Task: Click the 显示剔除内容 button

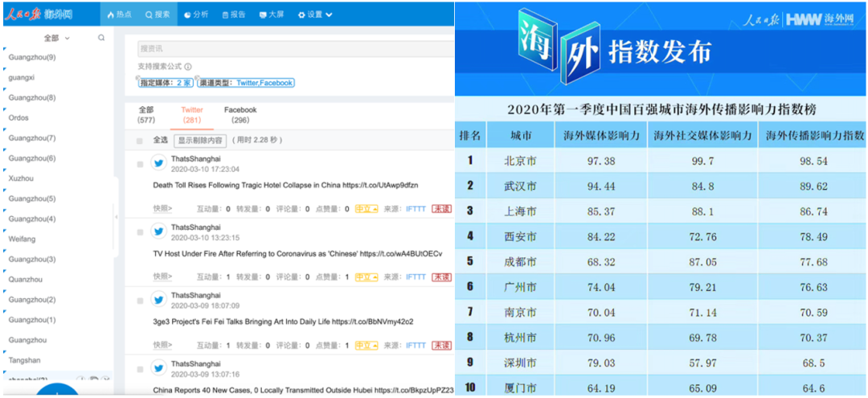Action: click(200, 141)
